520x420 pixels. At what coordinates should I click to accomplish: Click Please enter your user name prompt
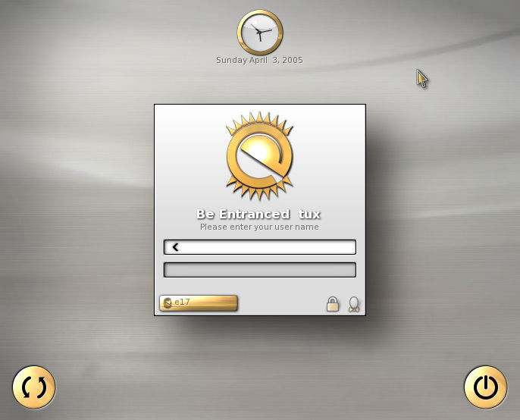[259, 227]
